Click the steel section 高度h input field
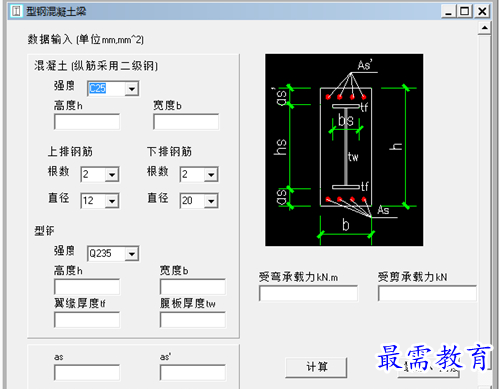Viewport: 499px width, 389px height. click(x=87, y=287)
